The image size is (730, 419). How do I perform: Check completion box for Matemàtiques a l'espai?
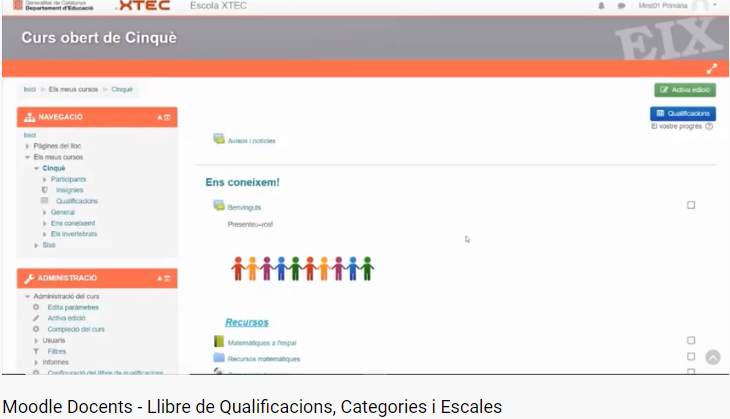tap(691, 341)
